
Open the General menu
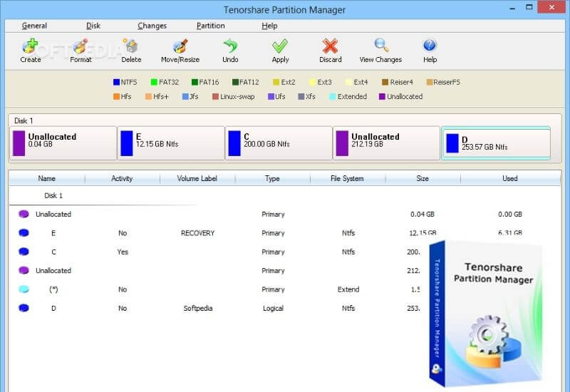tap(34, 26)
